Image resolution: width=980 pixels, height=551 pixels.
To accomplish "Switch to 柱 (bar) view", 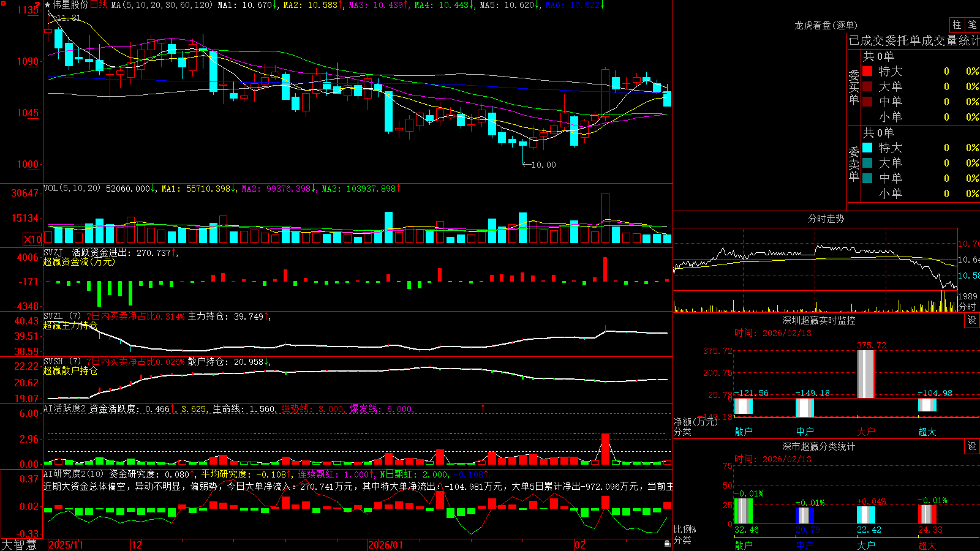I will [x=957, y=24].
